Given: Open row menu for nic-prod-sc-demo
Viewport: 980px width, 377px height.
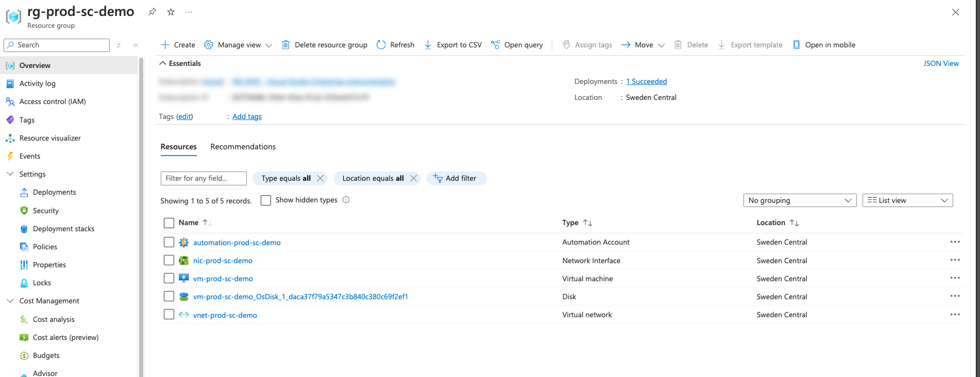Looking at the screenshot, I should pos(955,260).
